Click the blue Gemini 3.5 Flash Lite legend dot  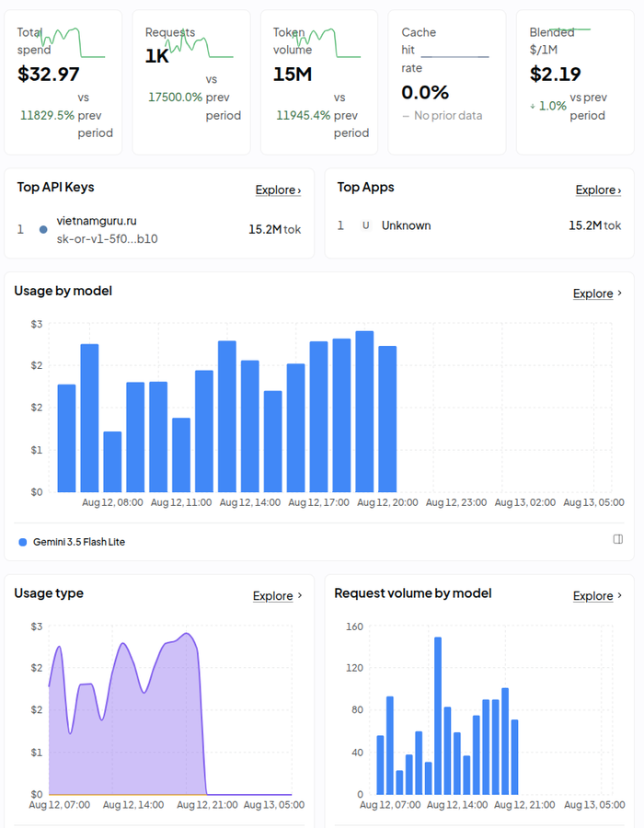pyautogui.click(x=23, y=542)
